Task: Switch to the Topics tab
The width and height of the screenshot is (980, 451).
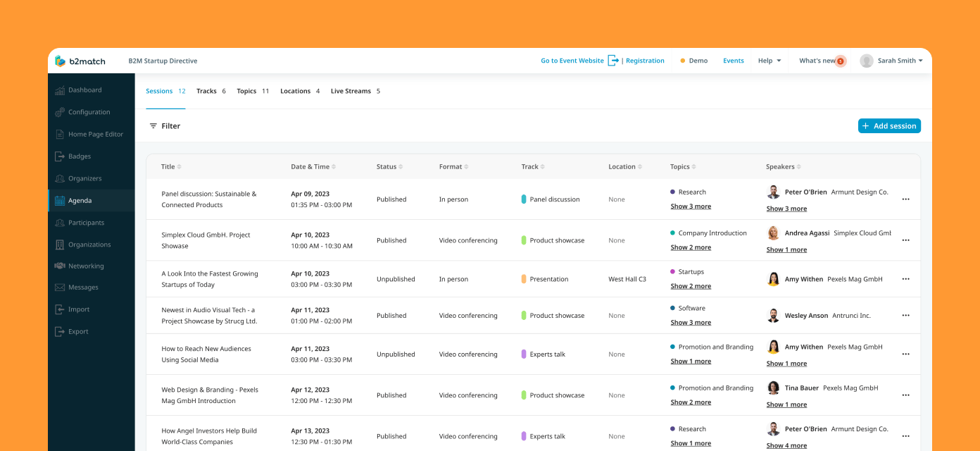Action: click(253, 91)
